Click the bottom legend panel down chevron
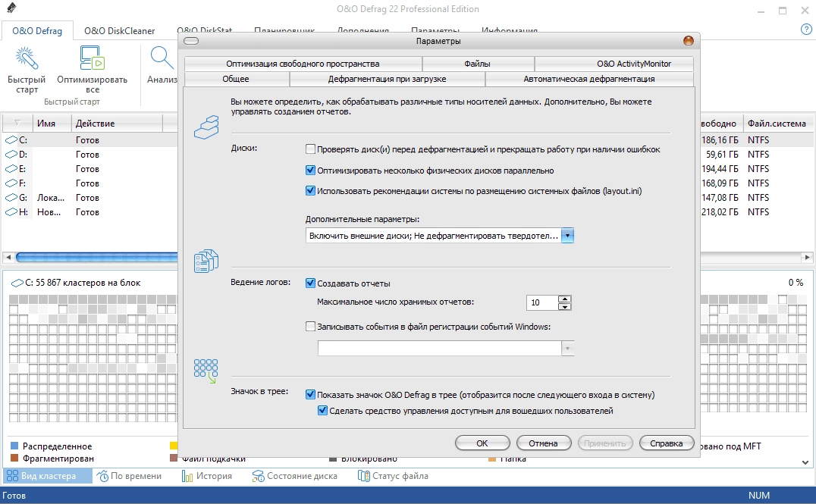 tap(805, 462)
